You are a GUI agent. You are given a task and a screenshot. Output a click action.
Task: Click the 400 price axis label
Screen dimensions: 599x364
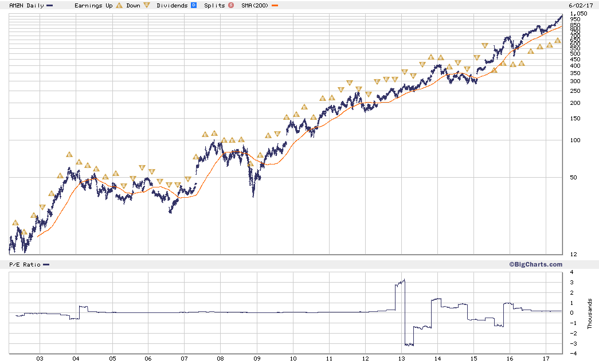[x=575, y=66]
